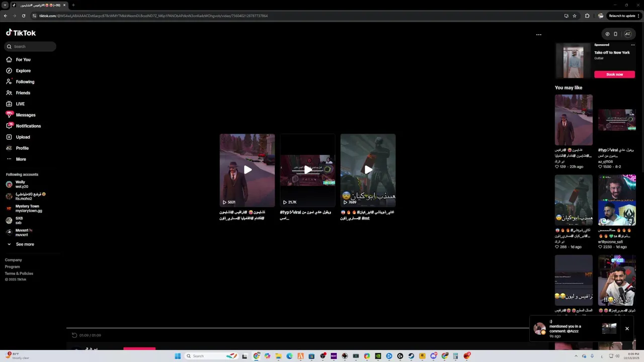Open Discord from the taskbar

pos(433,356)
